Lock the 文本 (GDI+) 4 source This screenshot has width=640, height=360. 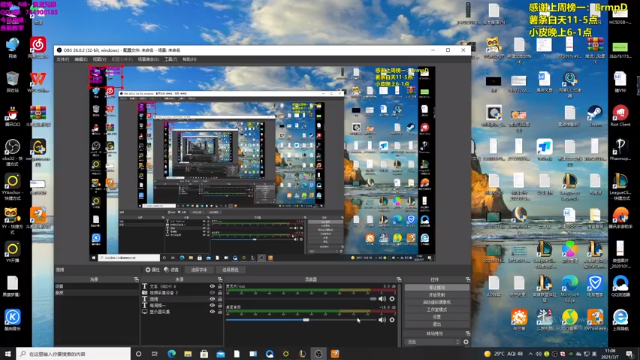tap(220, 287)
